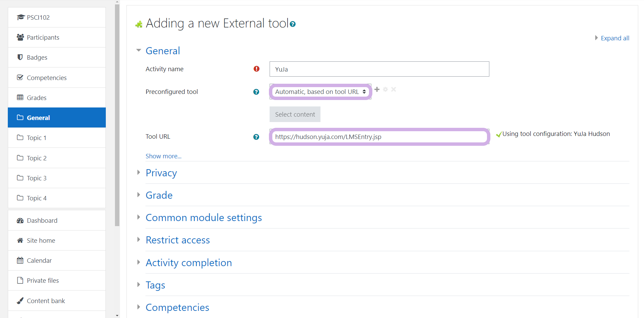
Task: Expand the Privacy section
Action: 161,173
